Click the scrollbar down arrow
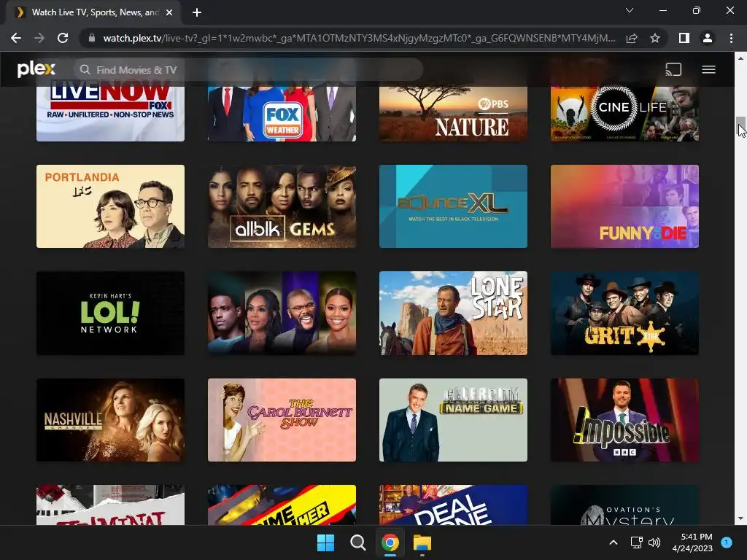Screen dimensions: 747x560 click(x=740, y=519)
